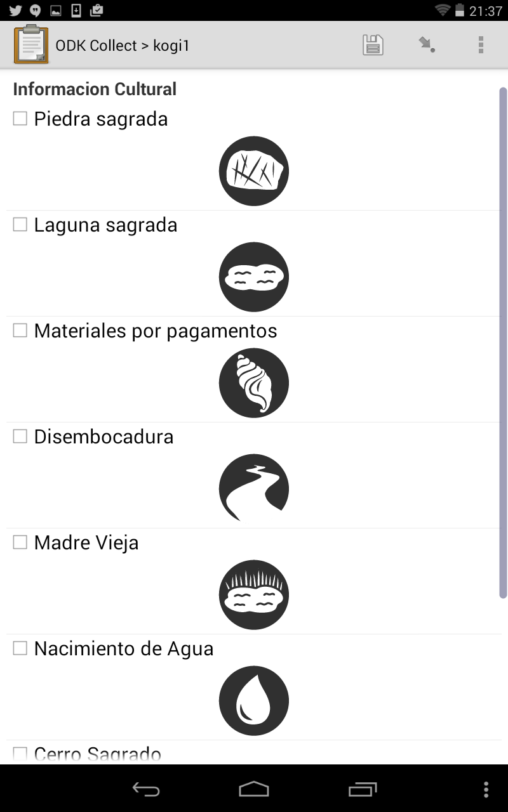Screen dimensions: 508x812
Task: Tap the save form floppy disk icon
Action: tap(373, 45)
